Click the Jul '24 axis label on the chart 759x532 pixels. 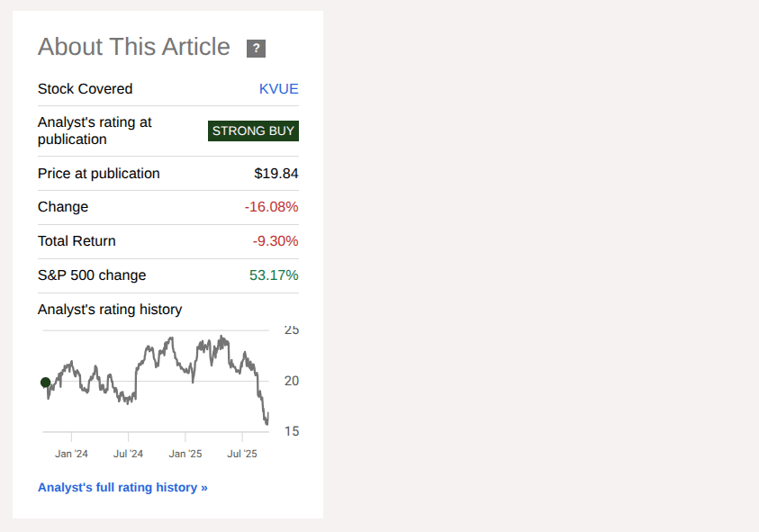pos(128,454)
